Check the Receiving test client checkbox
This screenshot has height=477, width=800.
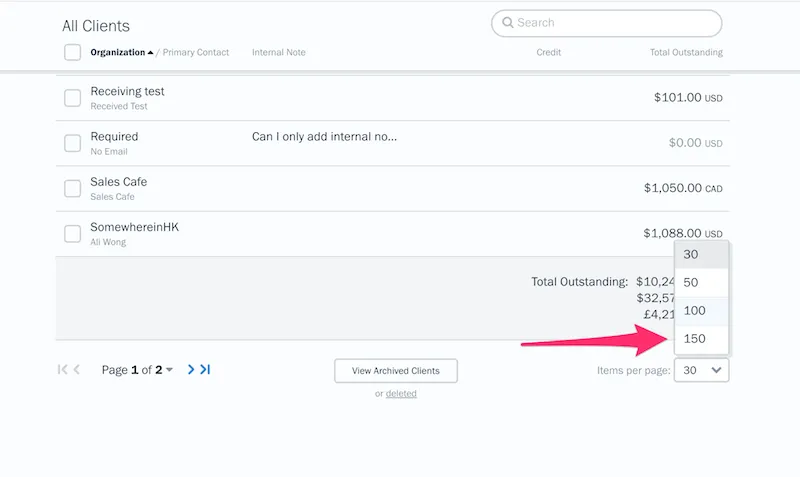[x=72, y=98]
